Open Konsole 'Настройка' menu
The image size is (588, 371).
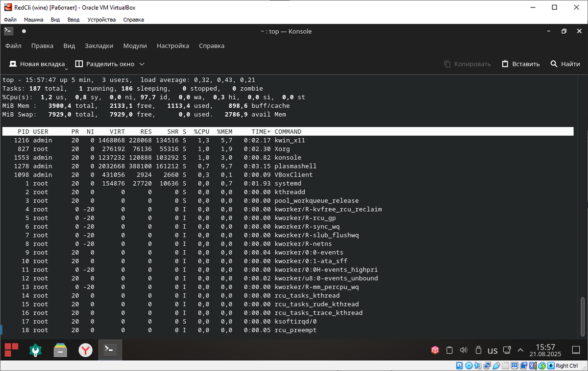click(173, 46)
